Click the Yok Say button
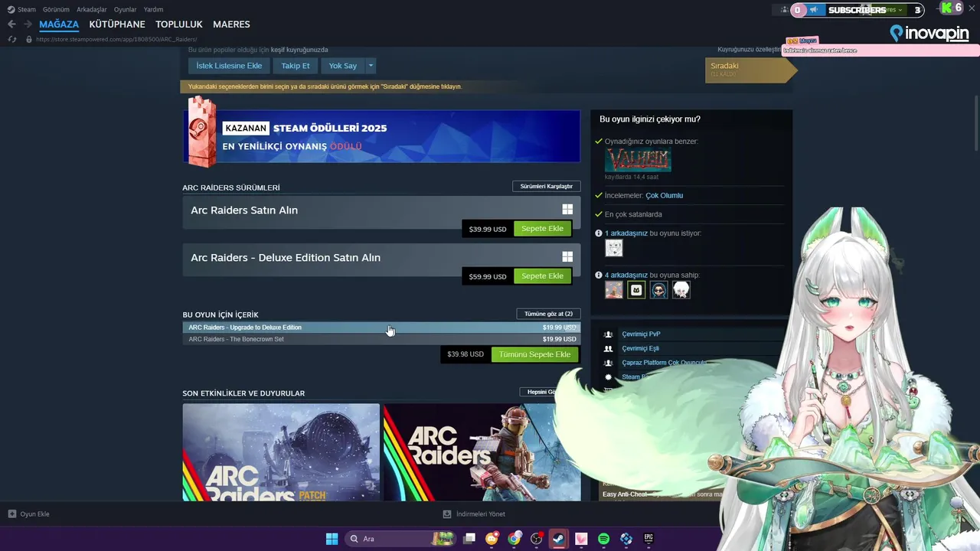Image resolution: width=980 pixels, height=551 pixels. pos(343,66)
